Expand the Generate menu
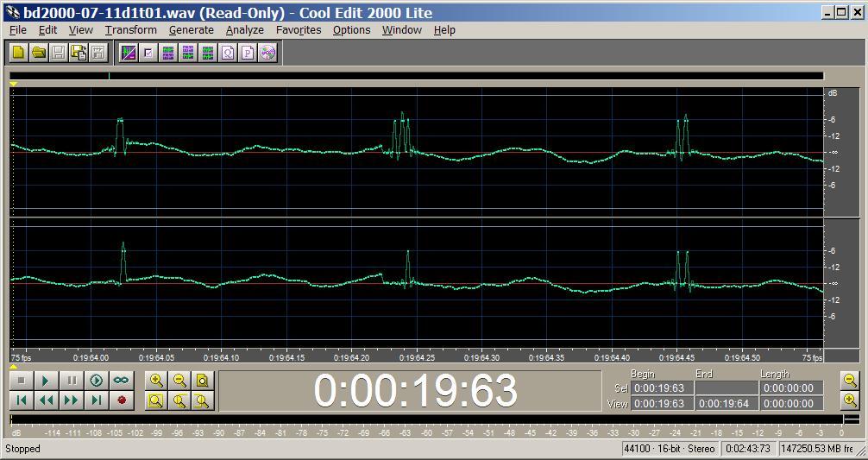868x460 pixels. pyautogui.click(x=191, y=29)
